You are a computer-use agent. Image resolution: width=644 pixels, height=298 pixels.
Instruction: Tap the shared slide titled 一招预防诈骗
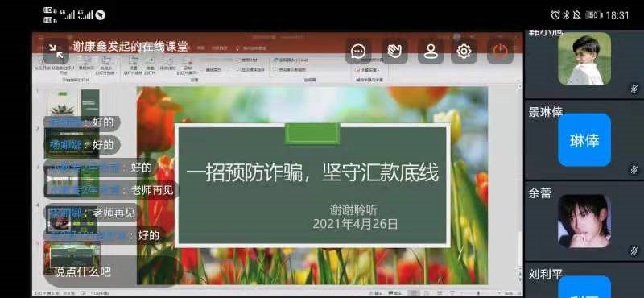click(312, 185)
